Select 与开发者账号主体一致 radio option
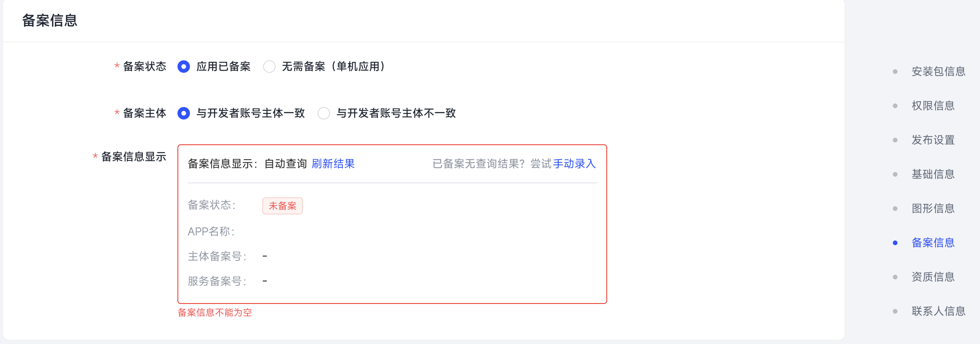This screenshot has width=980, height=344. (184, 113)
